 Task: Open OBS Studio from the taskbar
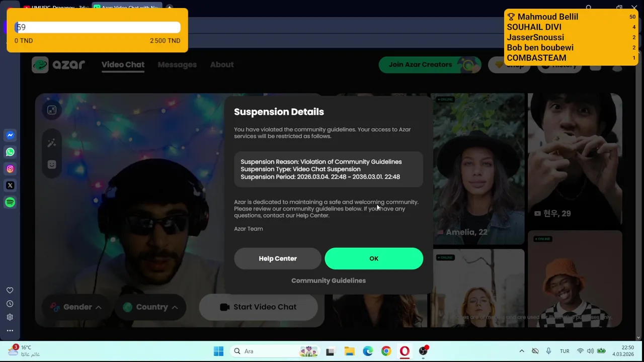(x=423, y=351)
